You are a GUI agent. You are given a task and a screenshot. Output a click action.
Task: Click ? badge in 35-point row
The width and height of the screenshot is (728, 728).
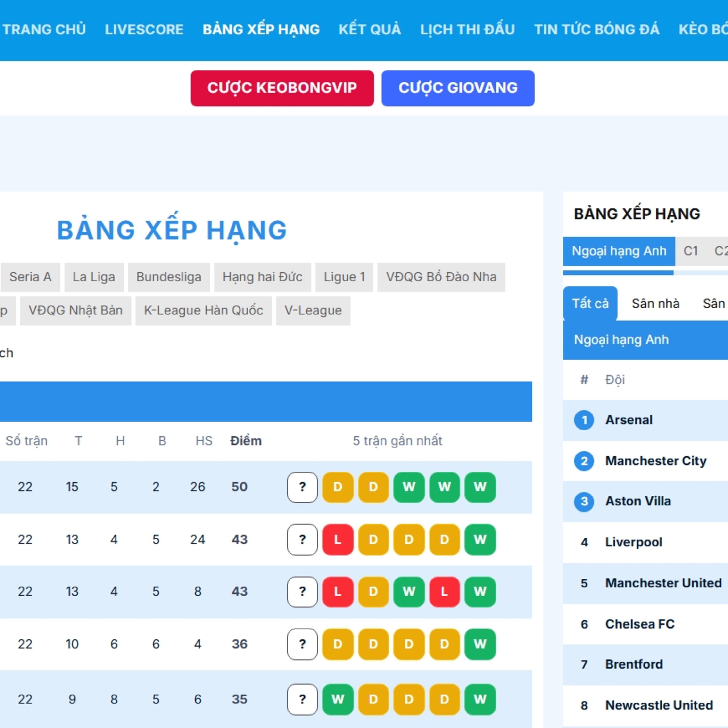[302, 699]
